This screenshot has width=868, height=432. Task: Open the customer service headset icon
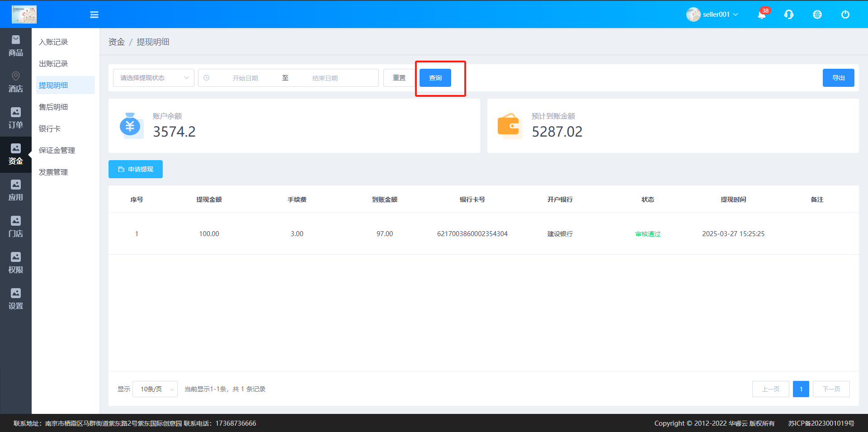tap(789, 14)
